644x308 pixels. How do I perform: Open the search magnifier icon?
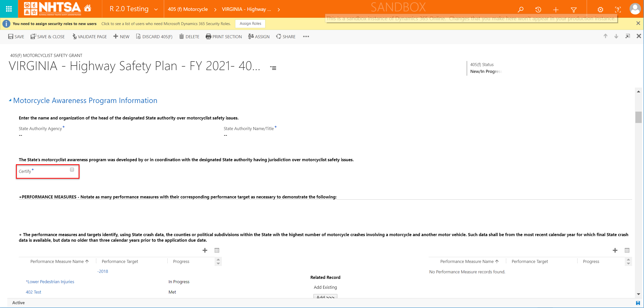pyautogui.click(x=521, y=10)
